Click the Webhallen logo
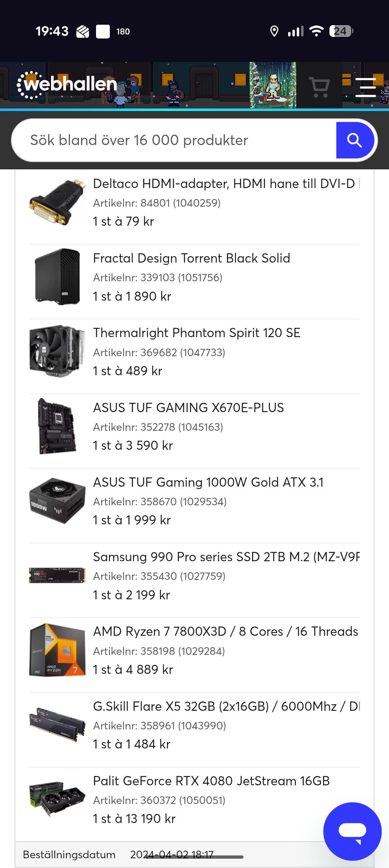The height and width of the screenshot is (868, 389). click(x=67, y=85)
